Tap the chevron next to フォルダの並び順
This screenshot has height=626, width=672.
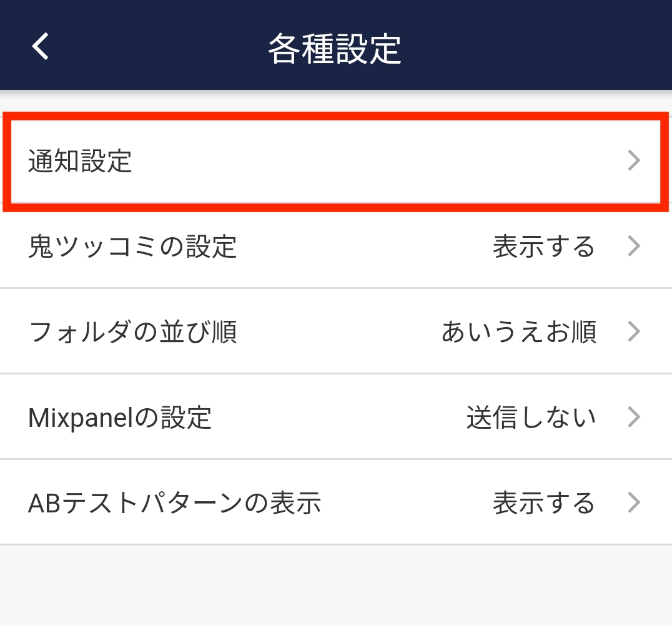634,331
